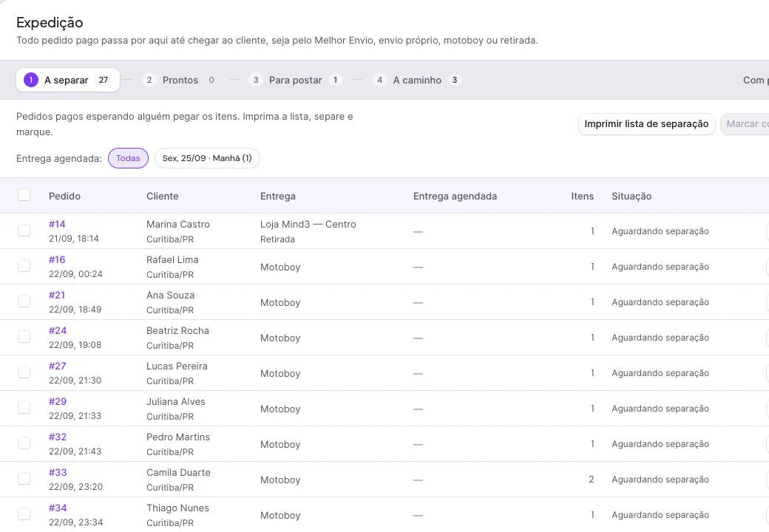
Task: Open order link #24
Action: tap(58, 331)
